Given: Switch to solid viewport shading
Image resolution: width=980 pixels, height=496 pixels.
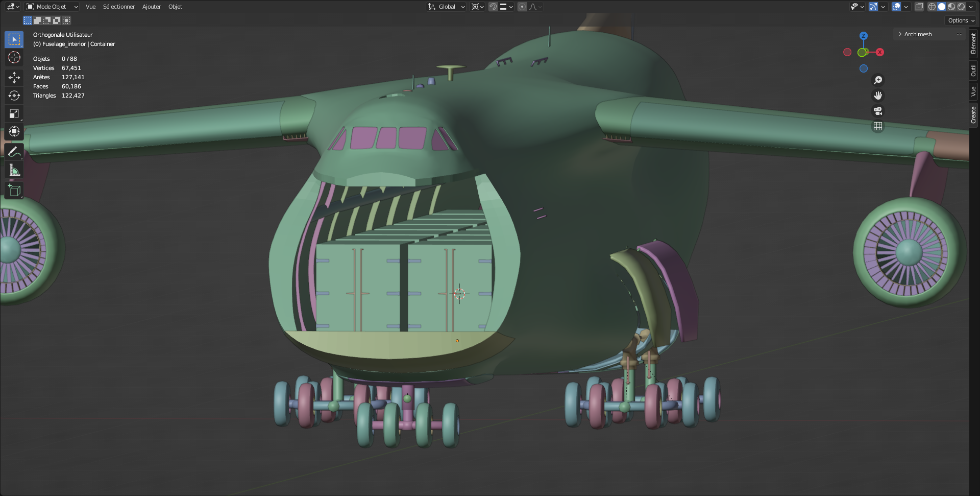Looking at the screenshot, I should tap(942, 7).
